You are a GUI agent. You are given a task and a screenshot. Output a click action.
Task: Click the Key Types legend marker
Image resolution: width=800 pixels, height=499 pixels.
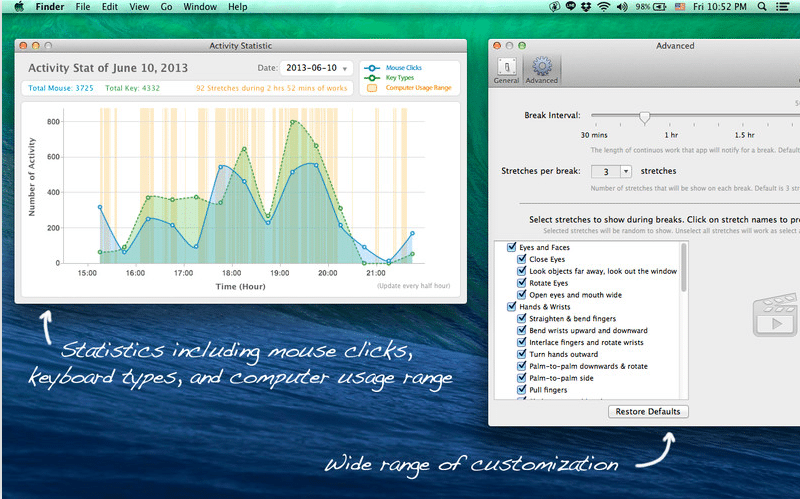(372, 78)
